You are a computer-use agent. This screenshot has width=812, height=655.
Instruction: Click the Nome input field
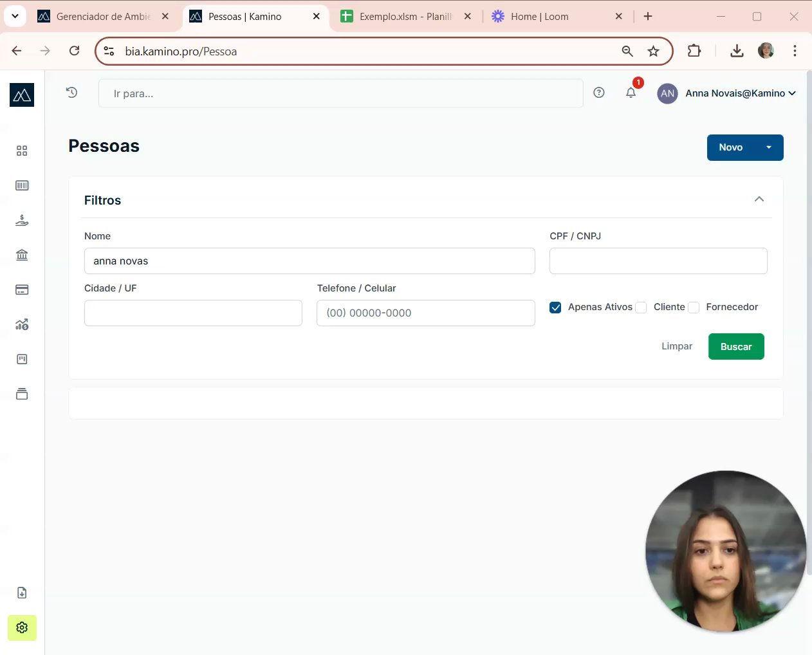(x=309, y=261)
